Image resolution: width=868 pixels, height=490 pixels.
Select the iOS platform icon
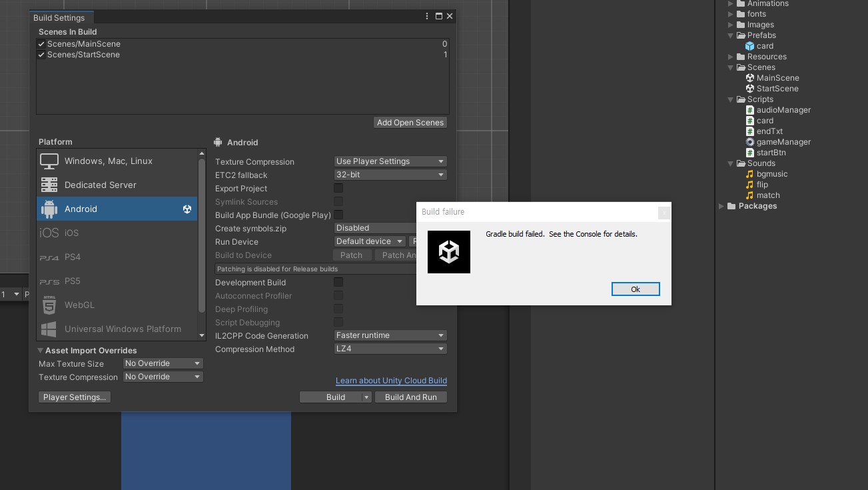[49, 233]
